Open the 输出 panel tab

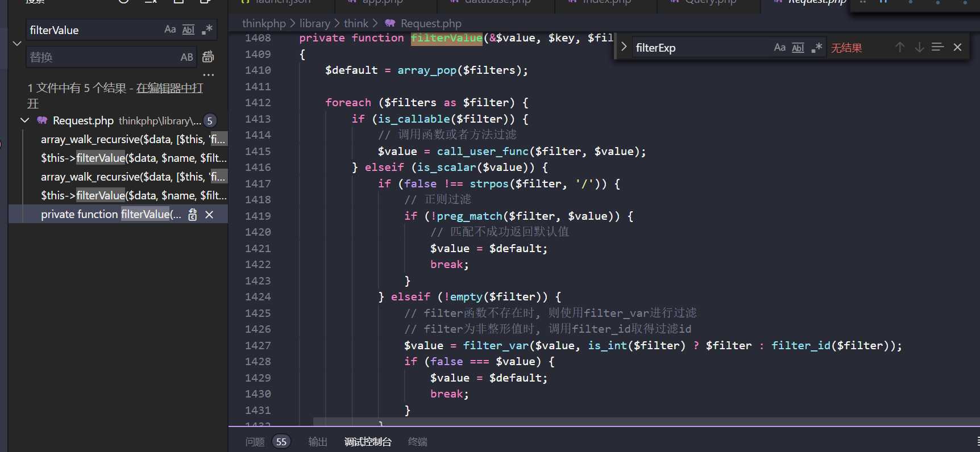318,442
